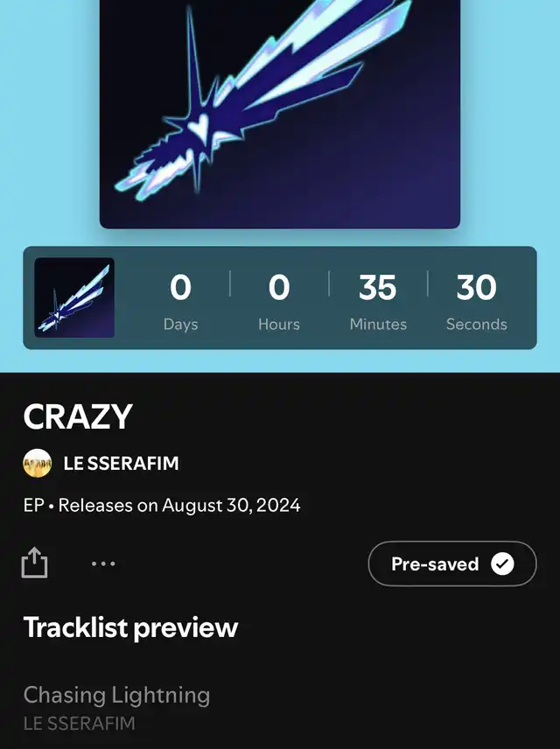Tap the 35 minutes countdown number
This screenshot has width=560, height=749.
click(377, 288)
